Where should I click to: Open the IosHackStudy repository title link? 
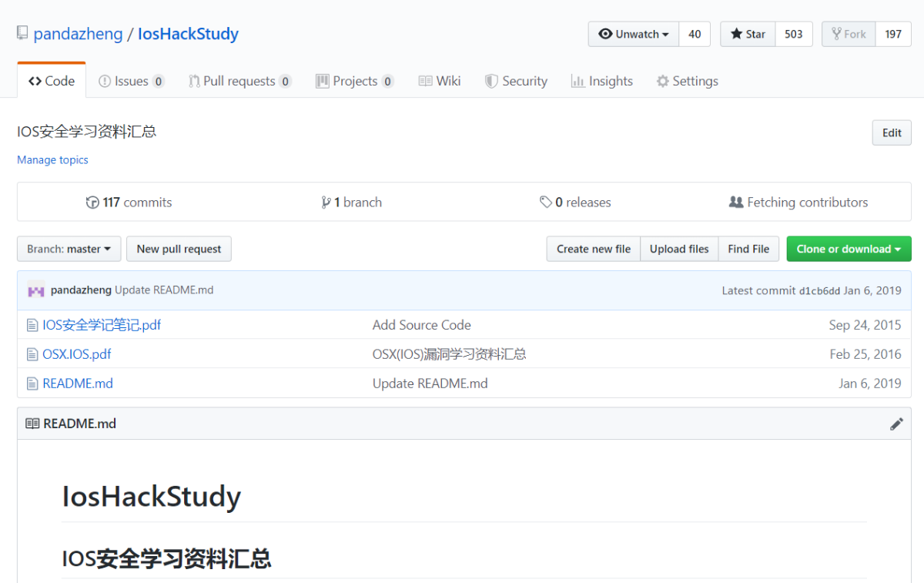click(188, 34)
